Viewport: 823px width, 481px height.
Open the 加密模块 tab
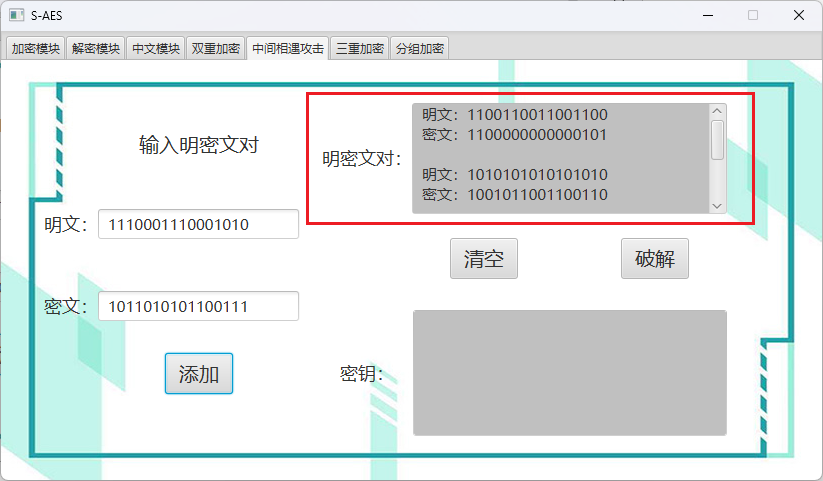pyautogui.click(x=36, y=48)
